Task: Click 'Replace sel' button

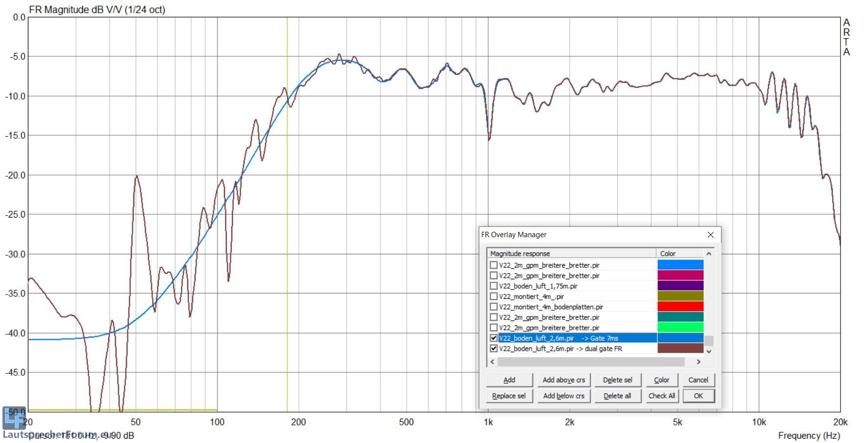Action: (509, 396)
